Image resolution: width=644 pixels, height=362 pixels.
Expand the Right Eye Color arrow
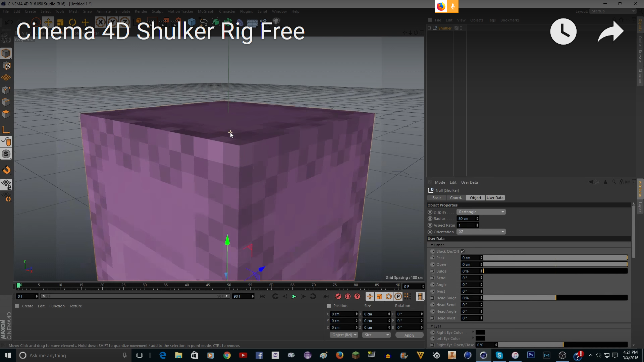coord(473,332)
